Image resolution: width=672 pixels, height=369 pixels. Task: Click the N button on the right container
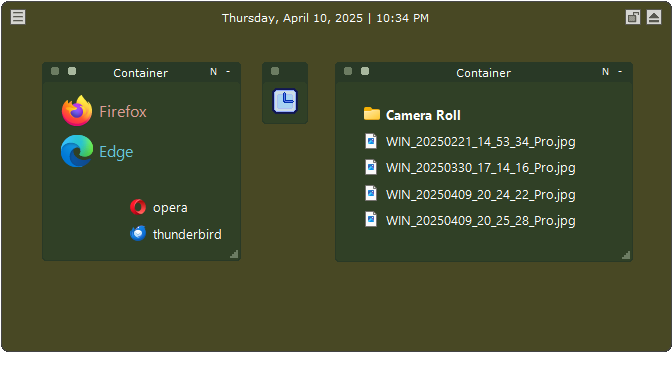coord(605,72)
